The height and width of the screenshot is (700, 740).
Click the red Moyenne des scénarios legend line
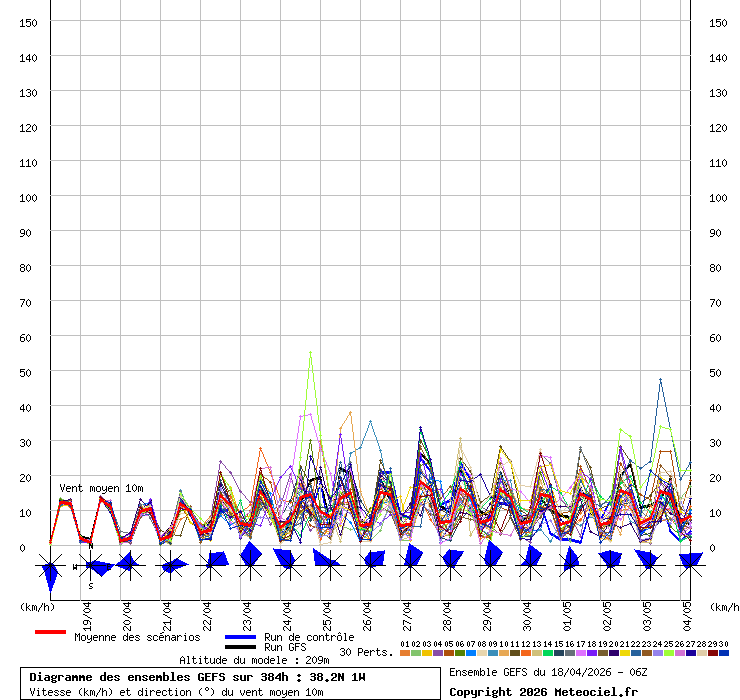[x=50, y=632]
